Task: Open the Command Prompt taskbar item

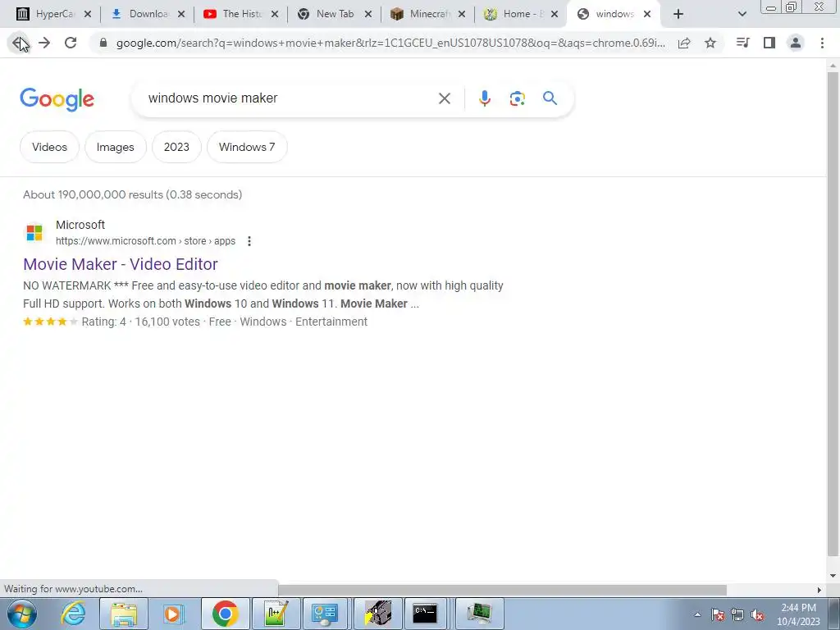Action: (426, 614)
